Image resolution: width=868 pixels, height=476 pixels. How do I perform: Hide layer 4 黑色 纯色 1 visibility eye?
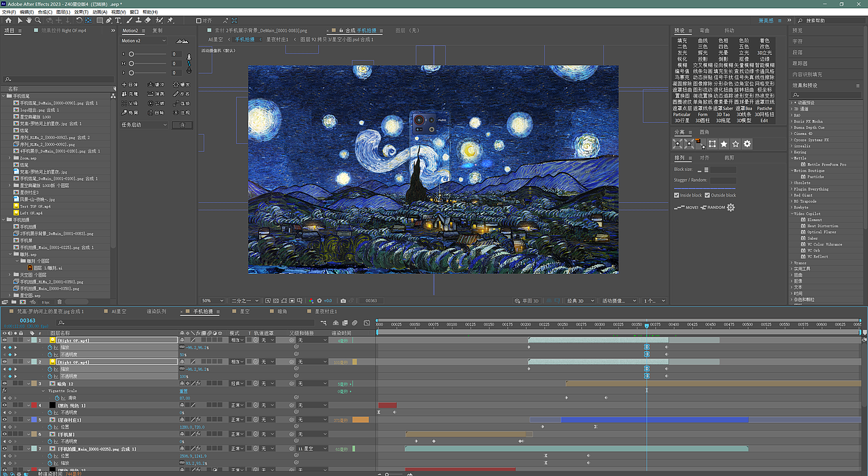pyautogui.click(x=5, y=405)
